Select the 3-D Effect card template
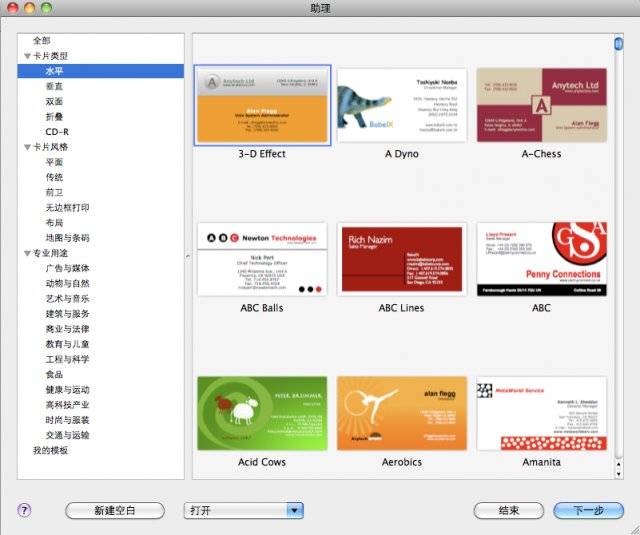The image size is (640, 535). (x=262, y=106)
